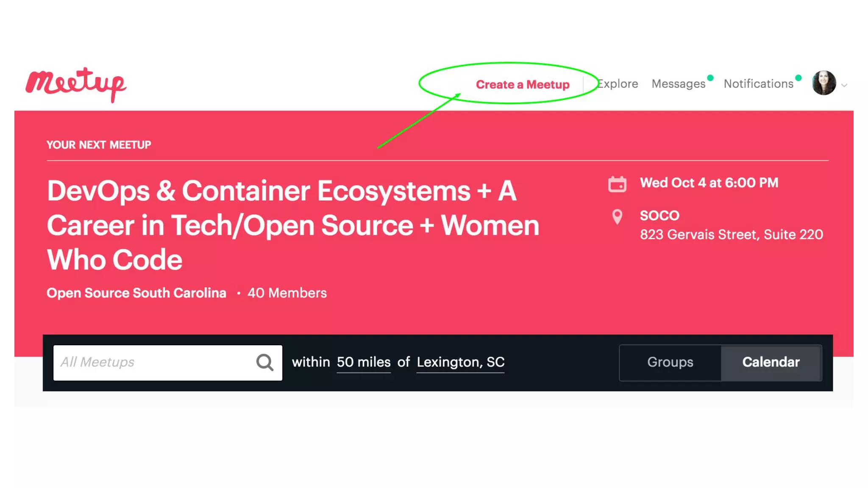Image resolution: width=868 pixels, height=488 pixels.
Task: Click the location pin icon
Action: point(617,216)
